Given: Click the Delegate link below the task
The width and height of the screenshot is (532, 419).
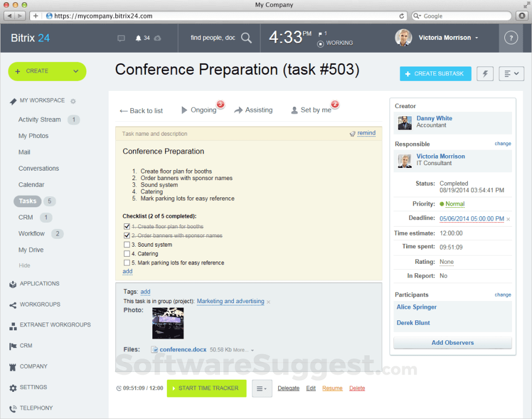Looking at the screenshot, I should tap(288, 389).
